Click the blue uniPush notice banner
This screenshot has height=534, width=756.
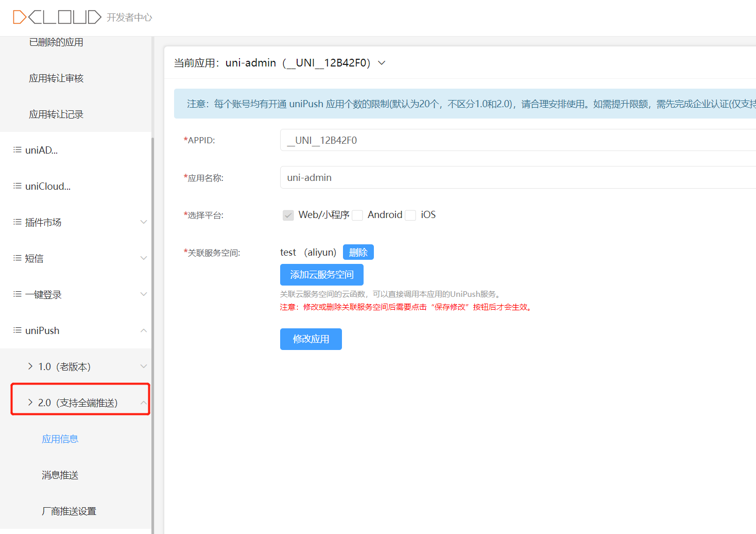465,104
